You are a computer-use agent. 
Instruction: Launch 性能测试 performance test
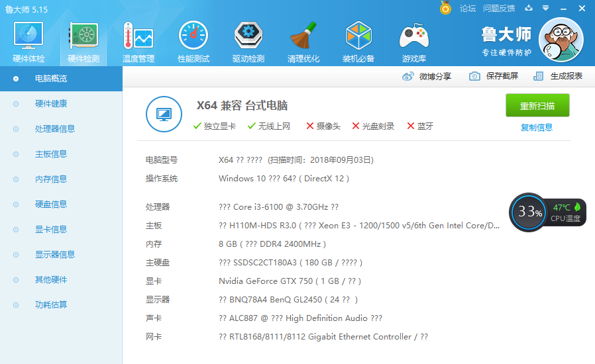[x=193, y=42]
